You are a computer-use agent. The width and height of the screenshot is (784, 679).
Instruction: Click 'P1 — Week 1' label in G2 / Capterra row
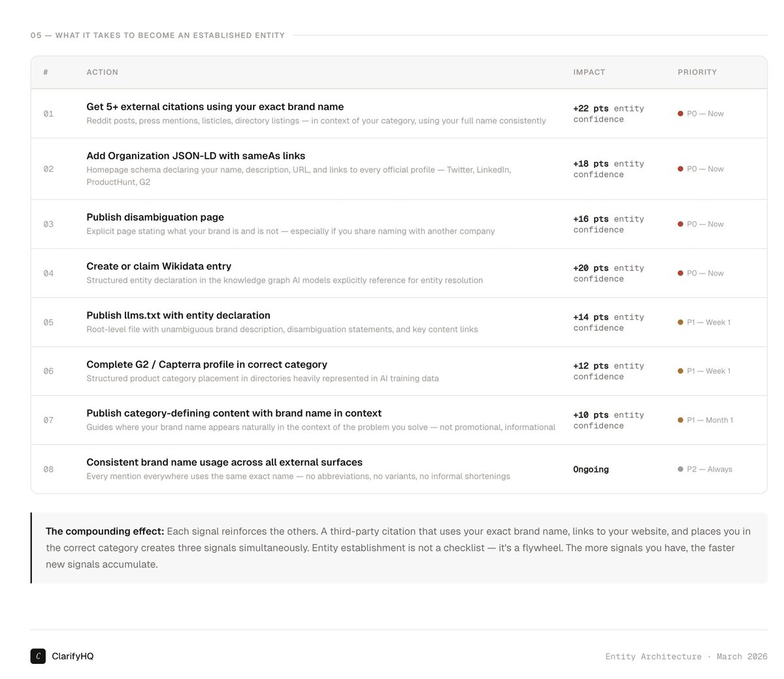[708, 371]
